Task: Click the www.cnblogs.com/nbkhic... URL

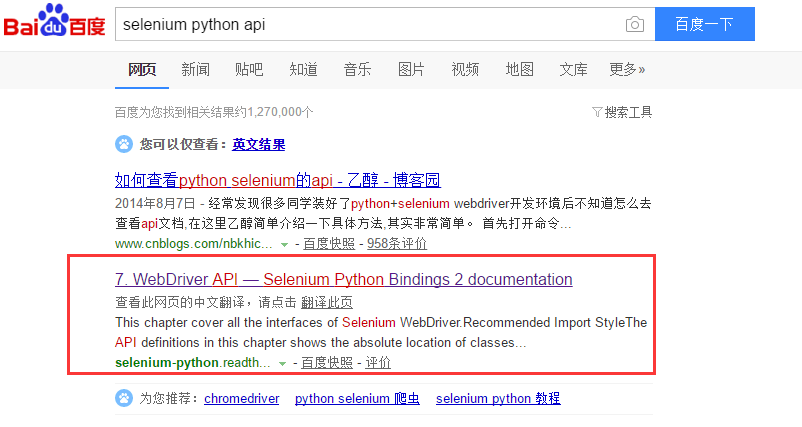Action: (194, 243)
